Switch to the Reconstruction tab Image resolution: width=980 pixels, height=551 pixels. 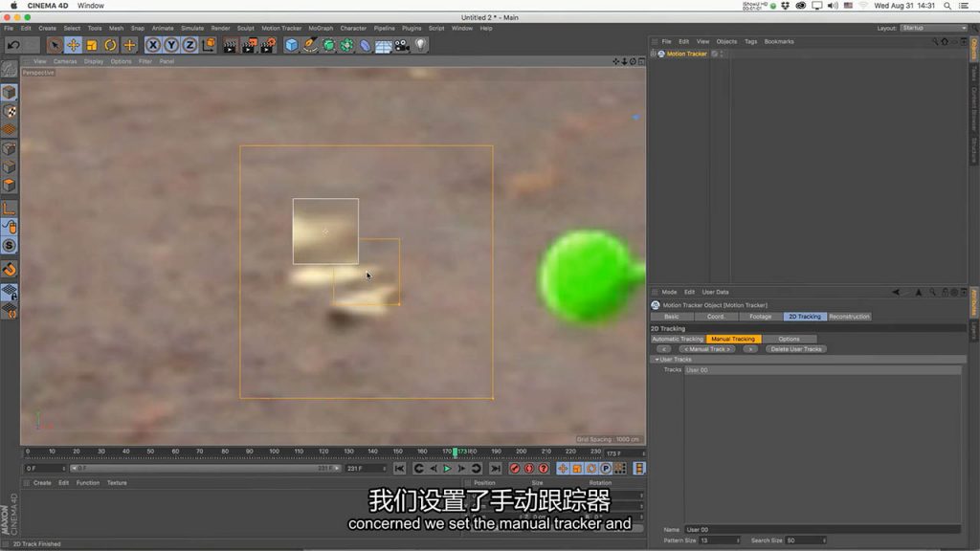click(849, 317)
